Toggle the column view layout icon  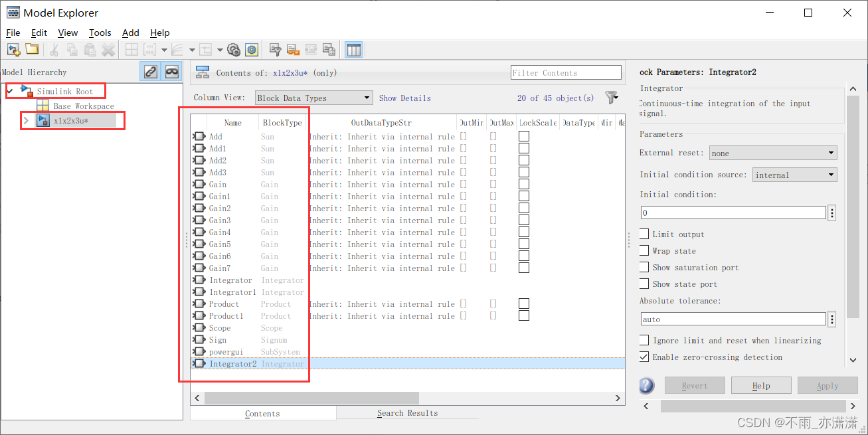pyautogui.click(x=353, y=50)
